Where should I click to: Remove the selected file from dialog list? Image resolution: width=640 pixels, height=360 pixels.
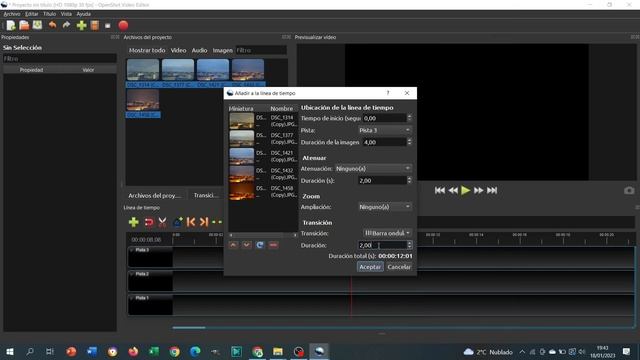pyautogui.click(x=273, y=245)
